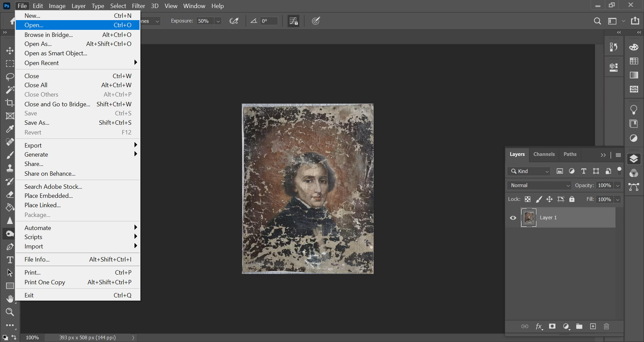This screenshot has width=644, height=342.
Task: Open the Normal blend mode dropdown
Action: click(539, 185)
